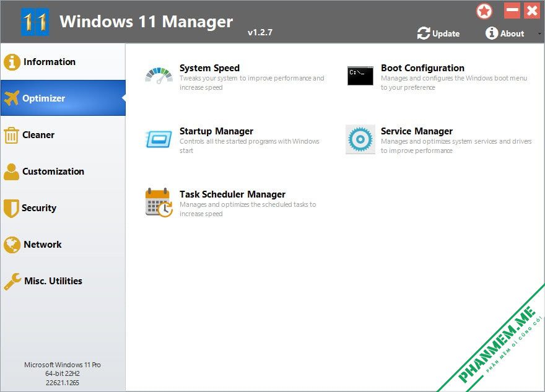
Task: Open the Security section
Action: coord(63,208)
